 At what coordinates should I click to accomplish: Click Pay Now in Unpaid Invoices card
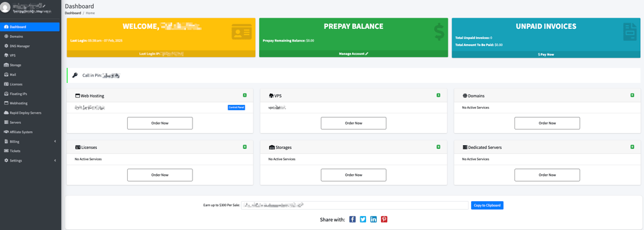coord(546,54)
